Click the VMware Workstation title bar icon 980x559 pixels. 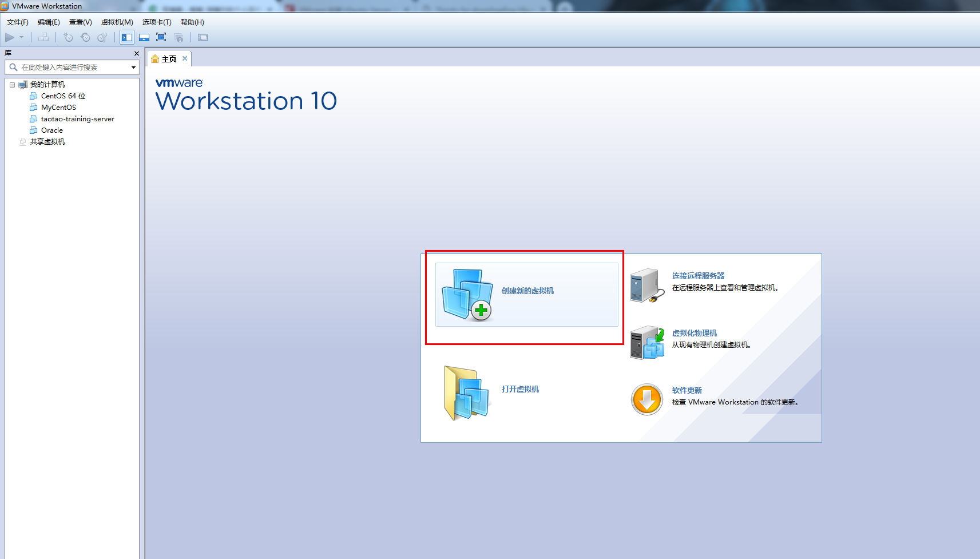tap(5, 6)
